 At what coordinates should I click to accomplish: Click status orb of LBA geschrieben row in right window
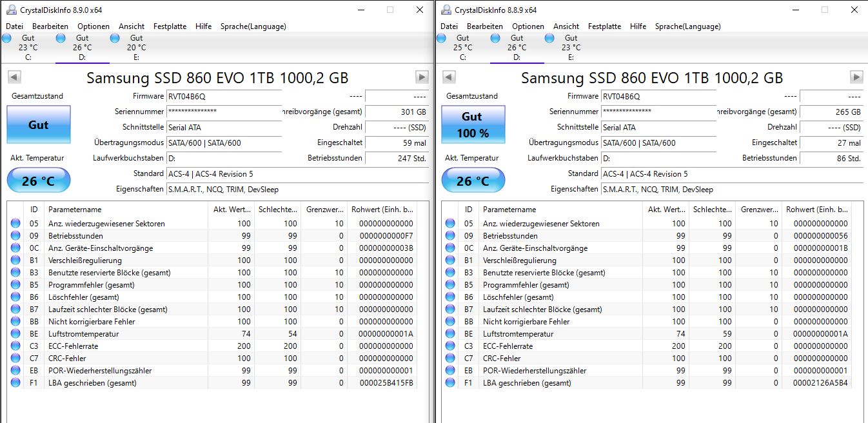click(450, 383)
